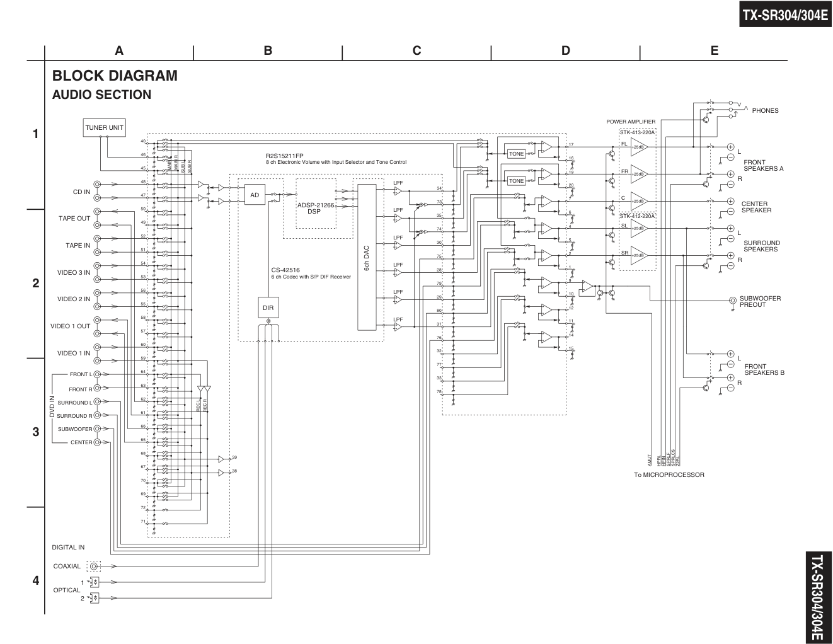The image size is (833, 644).
Task: Click the SUBWOOFER PREOUT jack symbol
Action: [x=732, y=301]
